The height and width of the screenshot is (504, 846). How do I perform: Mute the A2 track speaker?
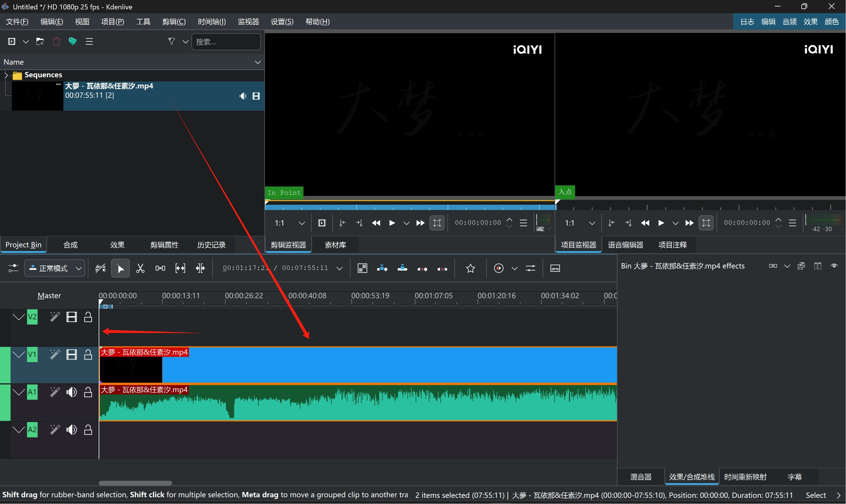71,430
